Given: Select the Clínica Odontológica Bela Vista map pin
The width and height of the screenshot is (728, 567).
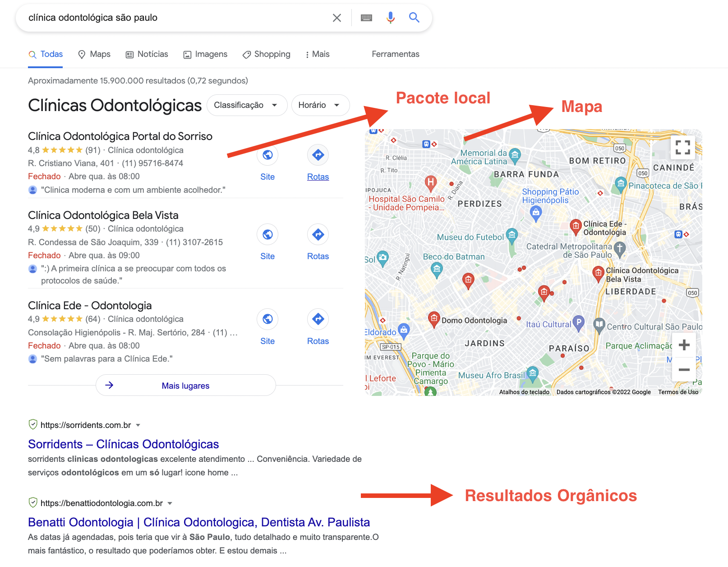Looking at the screenshot, I should tap(598, 274).
